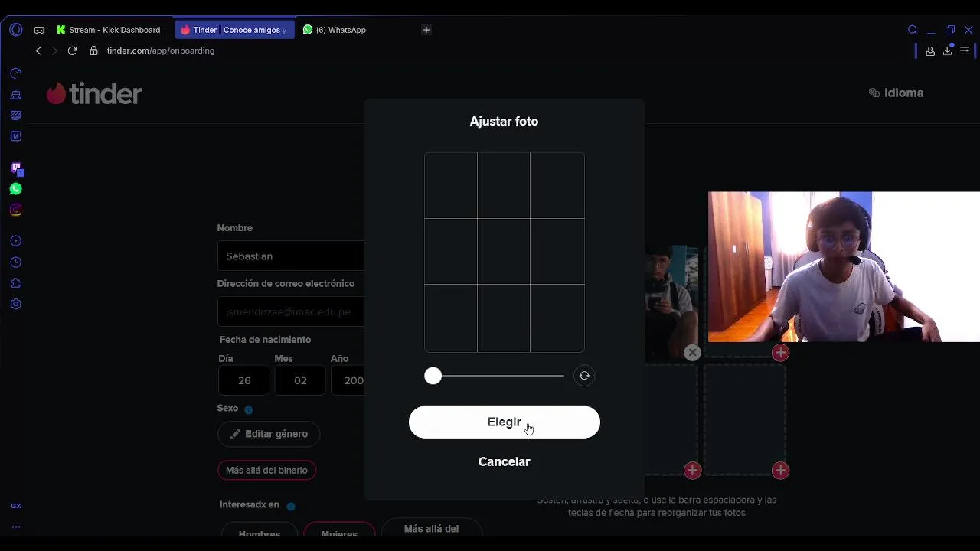Switch to the Tinder tab

click(x=234, y=30)
